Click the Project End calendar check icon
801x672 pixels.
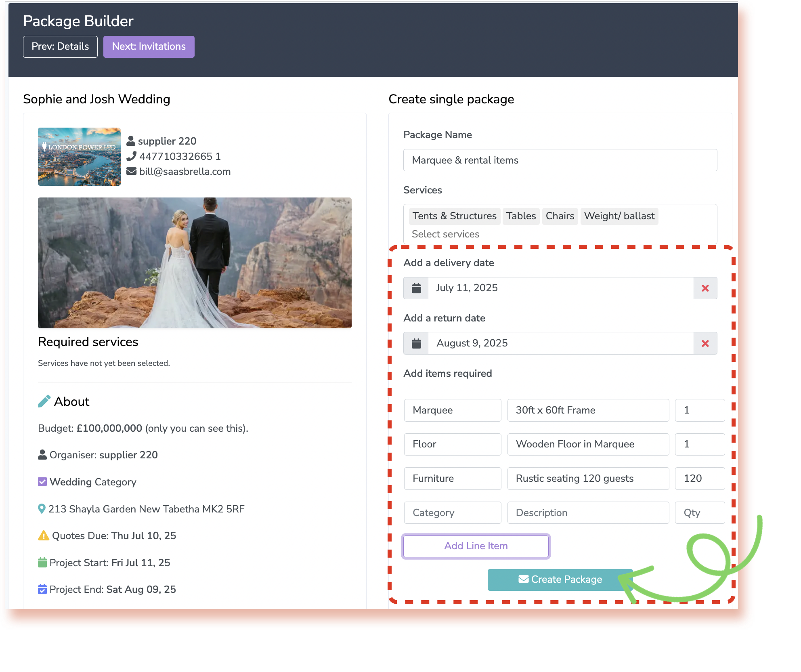42,589
